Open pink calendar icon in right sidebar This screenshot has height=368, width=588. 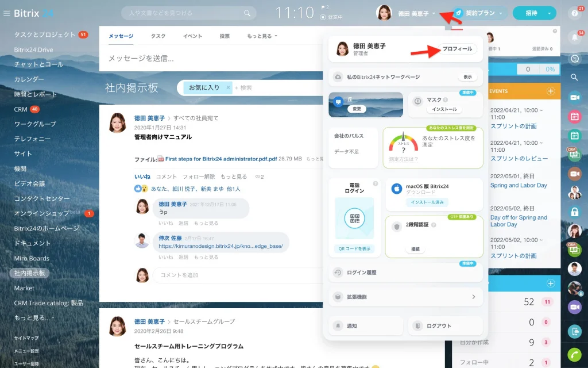[x=574, y=116]
